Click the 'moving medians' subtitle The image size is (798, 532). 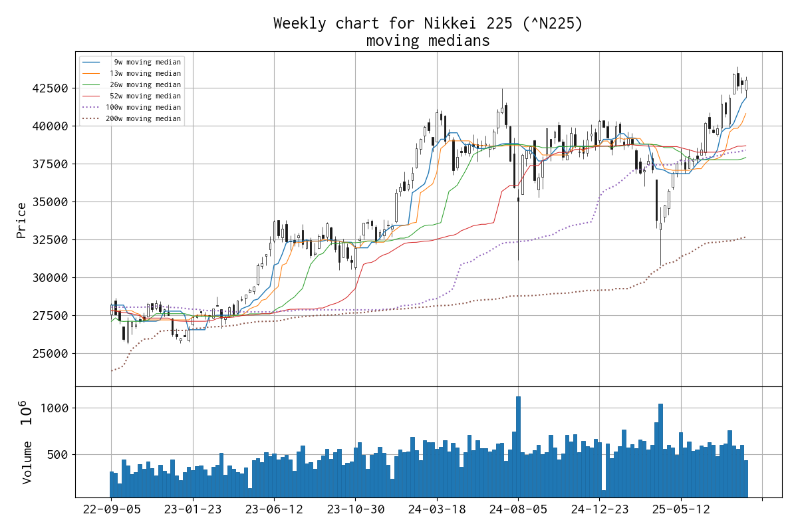pyautogui.click(x=428, y=41)
